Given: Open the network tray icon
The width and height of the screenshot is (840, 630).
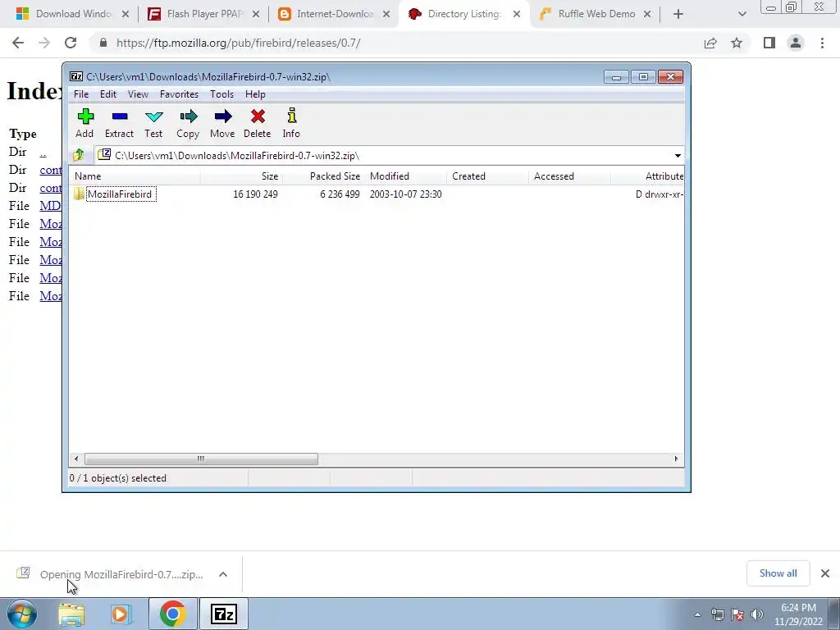Looking at the screenshot, I should tap(717, 614).
